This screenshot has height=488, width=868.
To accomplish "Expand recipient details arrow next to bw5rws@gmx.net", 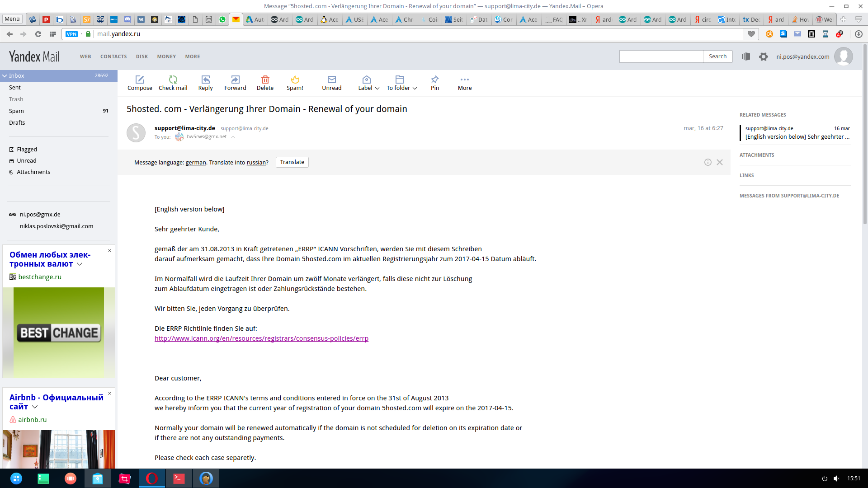I will coord(233,137).
